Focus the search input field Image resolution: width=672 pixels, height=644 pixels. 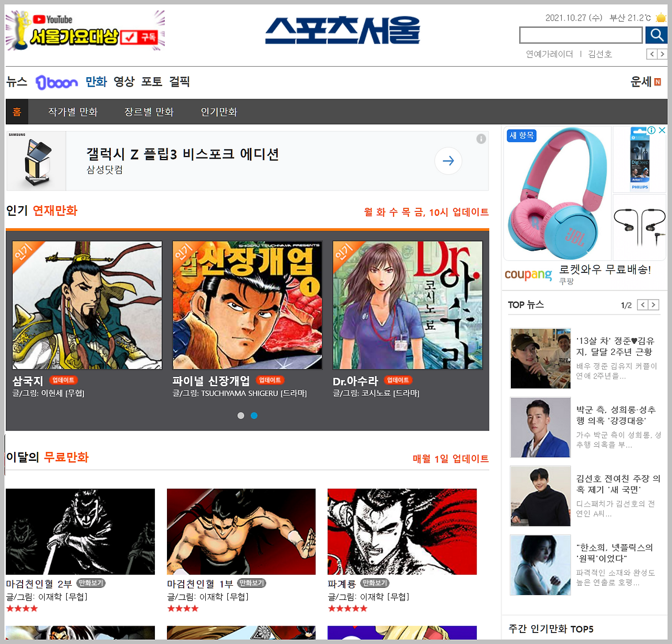581,35
